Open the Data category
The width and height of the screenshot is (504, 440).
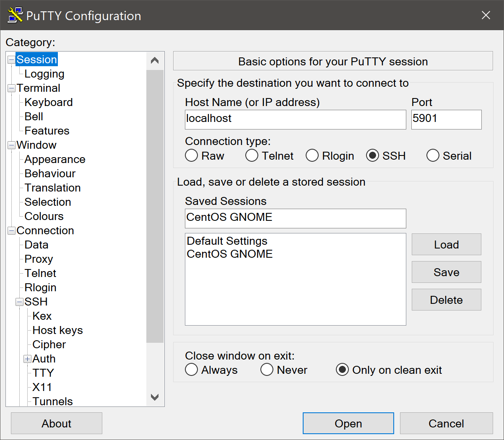[36, 245]
